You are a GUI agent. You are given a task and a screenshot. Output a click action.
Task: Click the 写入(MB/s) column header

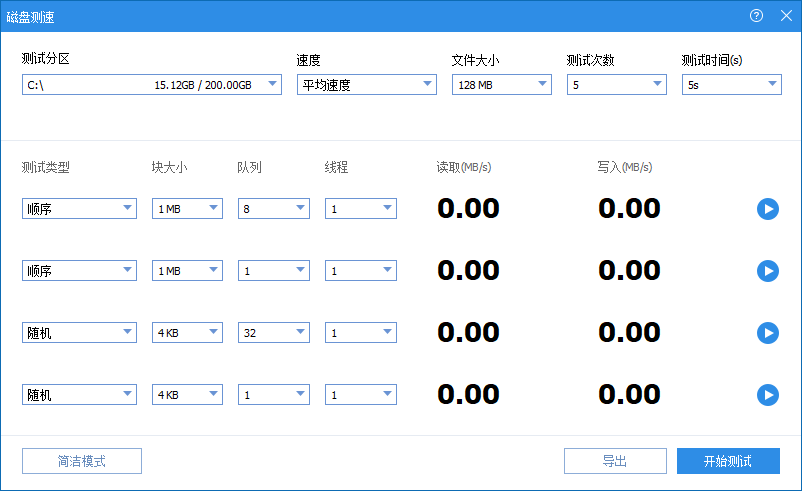625,167
